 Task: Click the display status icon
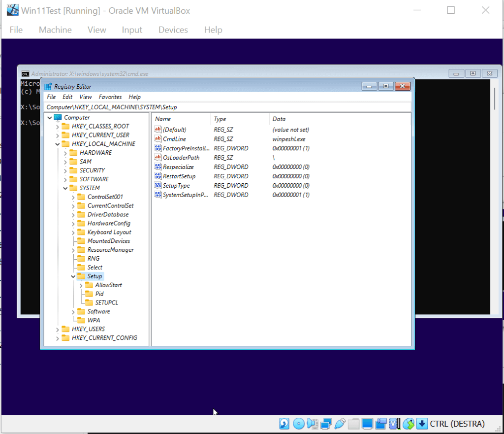[x=367, y=424]
